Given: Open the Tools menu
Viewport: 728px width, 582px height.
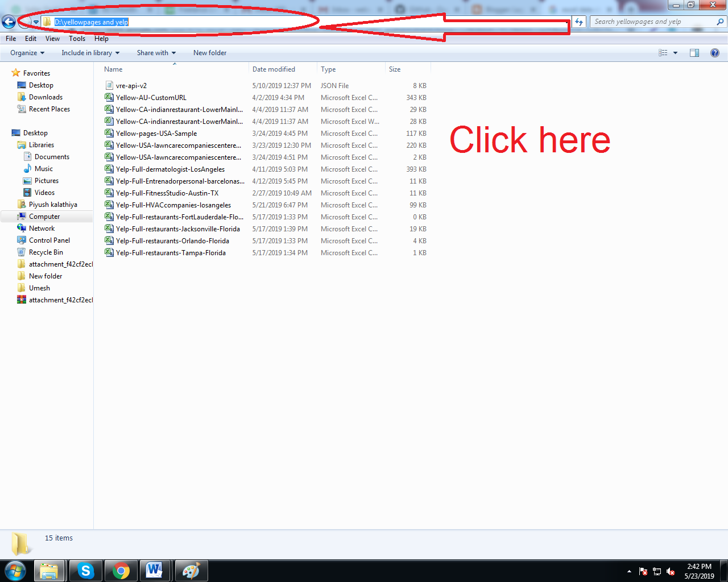Looking at the screenshot, I should pos(77,39).
